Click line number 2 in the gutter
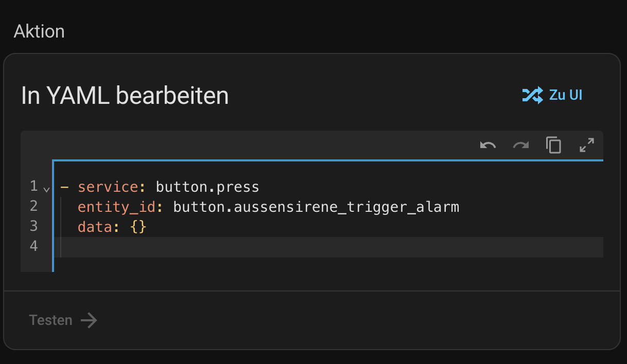 tap(34, 206)
